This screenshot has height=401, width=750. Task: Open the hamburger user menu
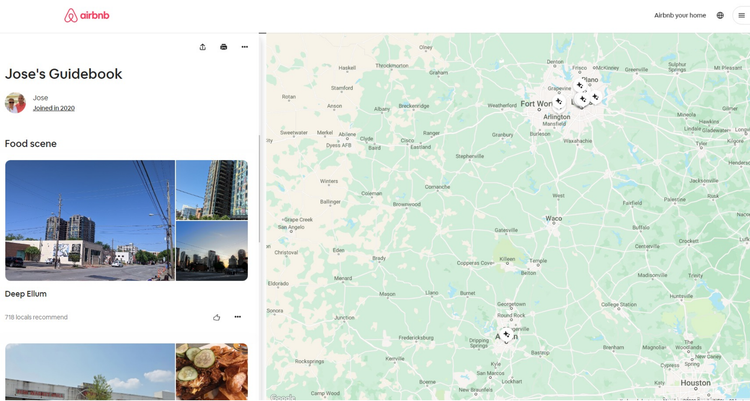click(741, 15)
